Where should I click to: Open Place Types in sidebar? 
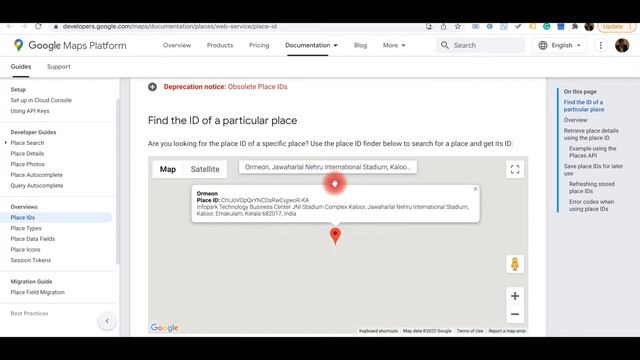[26, 228]
